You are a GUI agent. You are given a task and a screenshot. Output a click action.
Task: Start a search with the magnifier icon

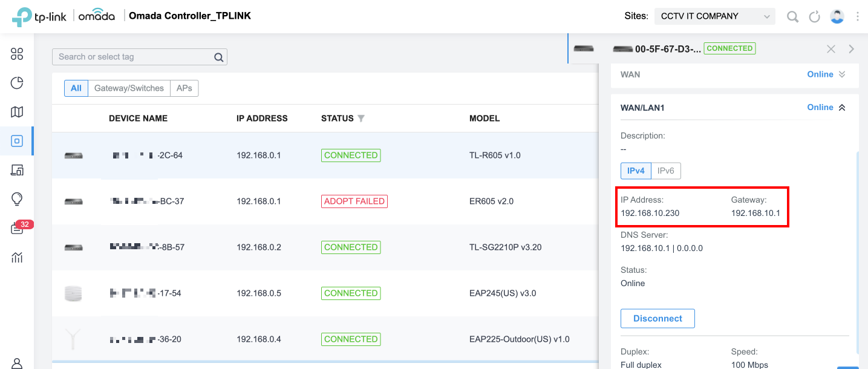(792, 16)
